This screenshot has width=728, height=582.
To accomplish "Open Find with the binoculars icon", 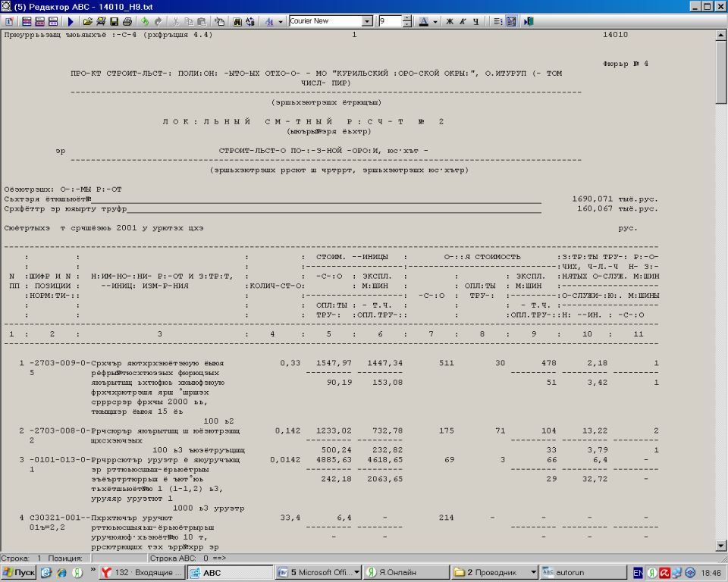I will pyautogui.click(x=237, y=21).
